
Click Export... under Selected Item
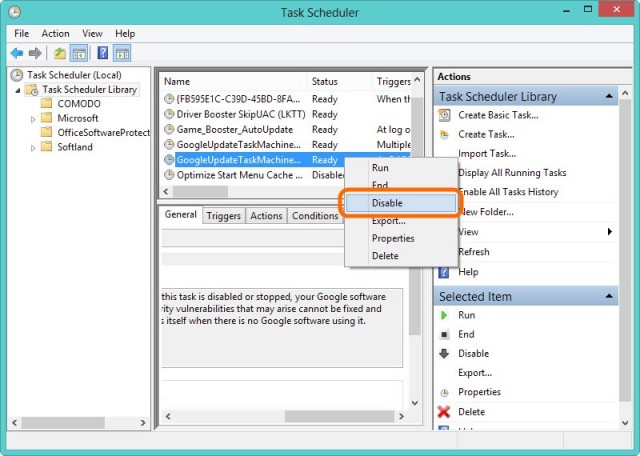coord(475,373)
